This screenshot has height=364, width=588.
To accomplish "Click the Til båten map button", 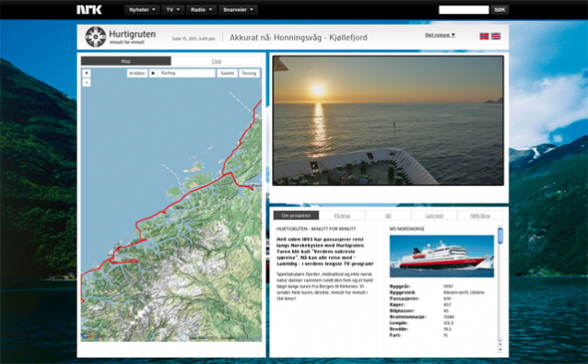I will click(137, 73).
